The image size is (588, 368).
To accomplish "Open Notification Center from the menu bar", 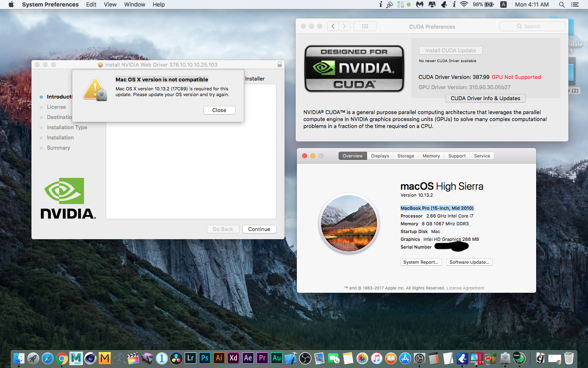I will click(x=575, y=4).
